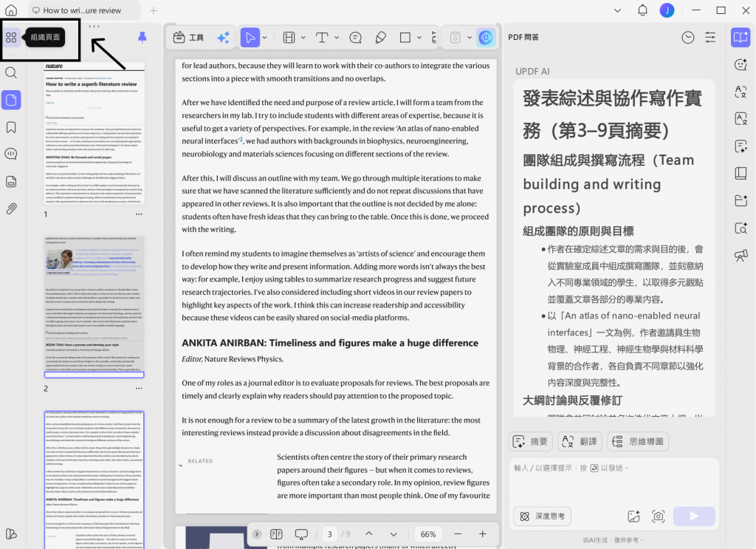Click the pin icon above thumbnails

(x=142, y=37)
